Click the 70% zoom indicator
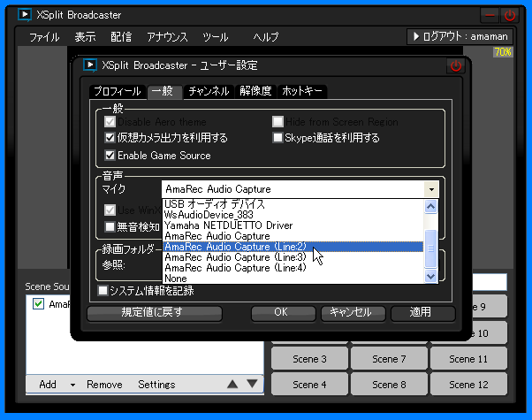This screenshot has height=420, width=532. [503, 52]
